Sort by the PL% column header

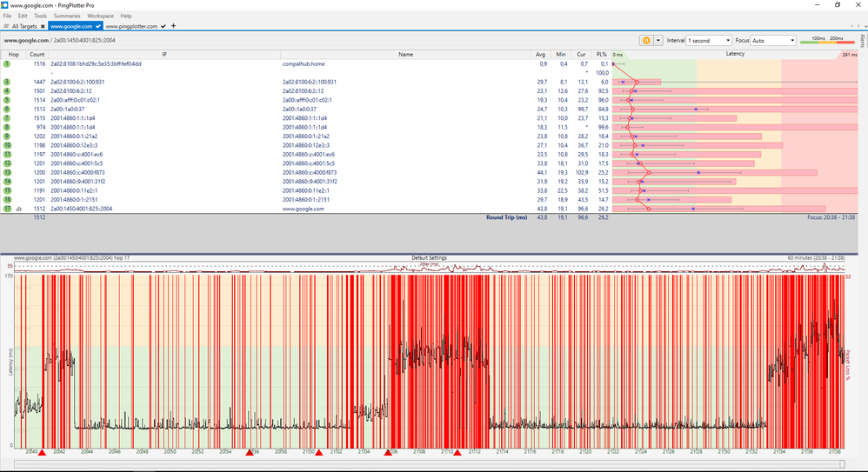[x=601, y=54]
